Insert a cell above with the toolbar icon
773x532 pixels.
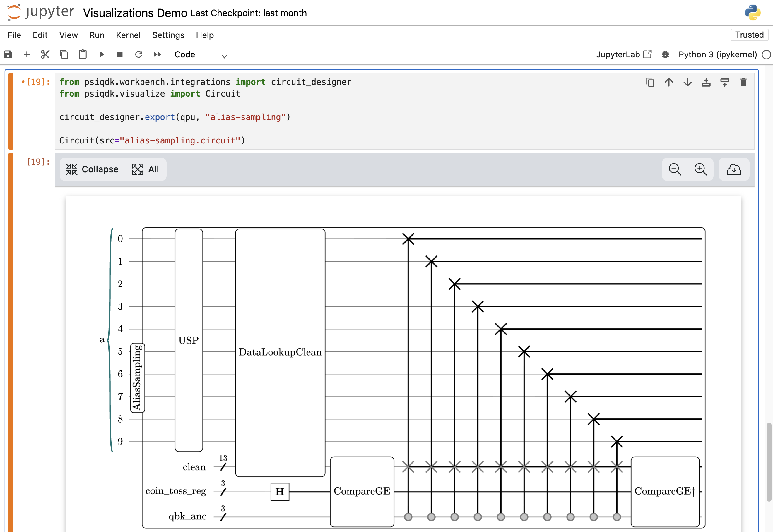[706, 82]
